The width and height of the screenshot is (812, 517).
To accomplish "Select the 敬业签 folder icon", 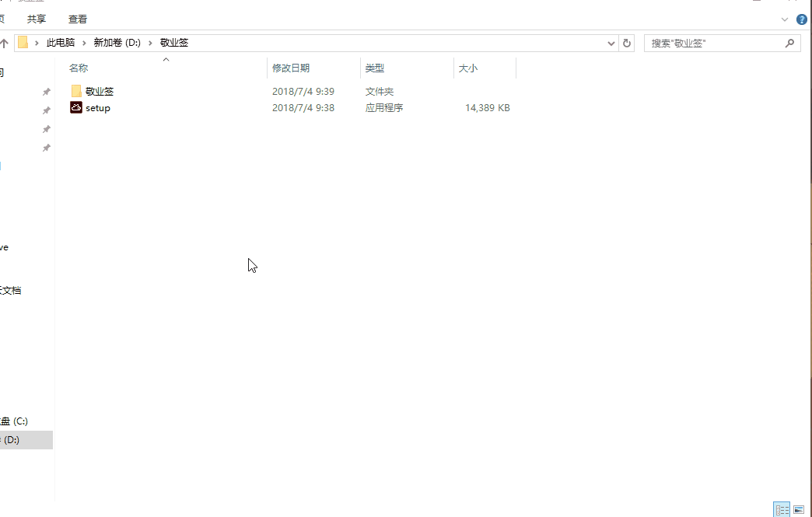I will (76, 91).
